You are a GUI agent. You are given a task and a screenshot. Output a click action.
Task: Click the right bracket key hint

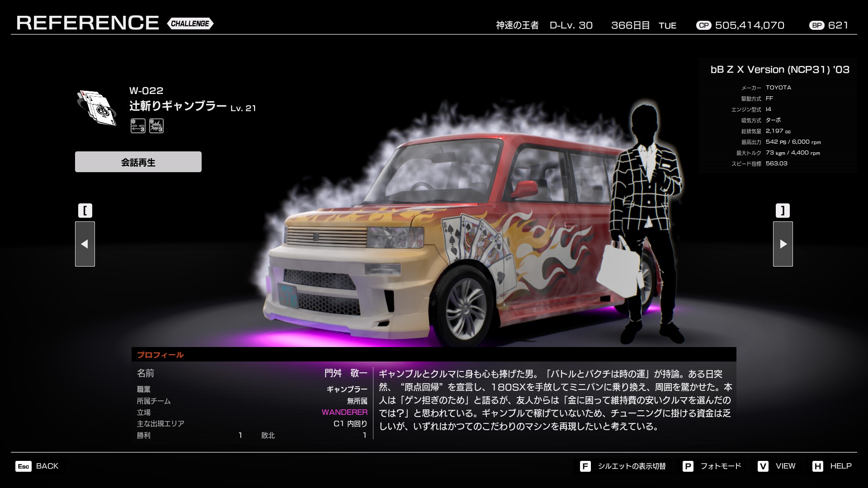[x=783, y=211]
